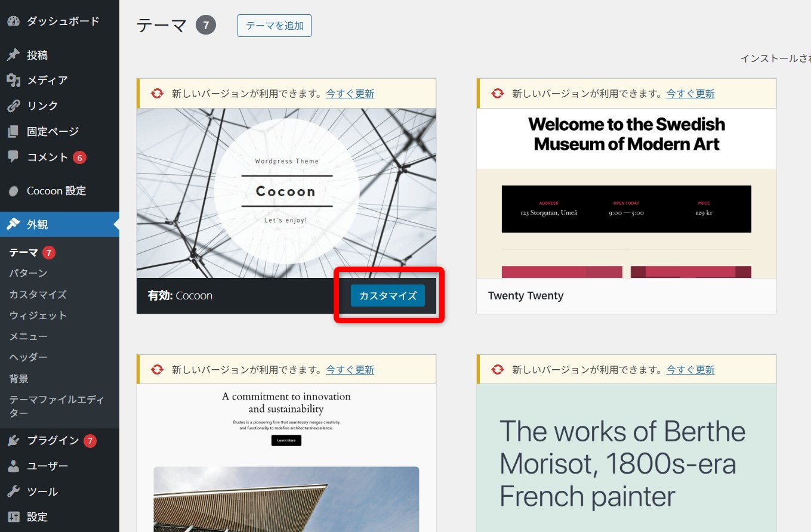Viewport: 811px width, 532px height.
Task: Click 今すぐ更新 link on Cocoon theme
Action: click(x=350, y=94)
